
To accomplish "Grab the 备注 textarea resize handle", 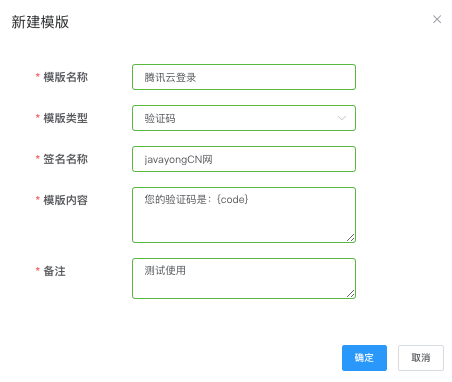I will coord(350,293).
